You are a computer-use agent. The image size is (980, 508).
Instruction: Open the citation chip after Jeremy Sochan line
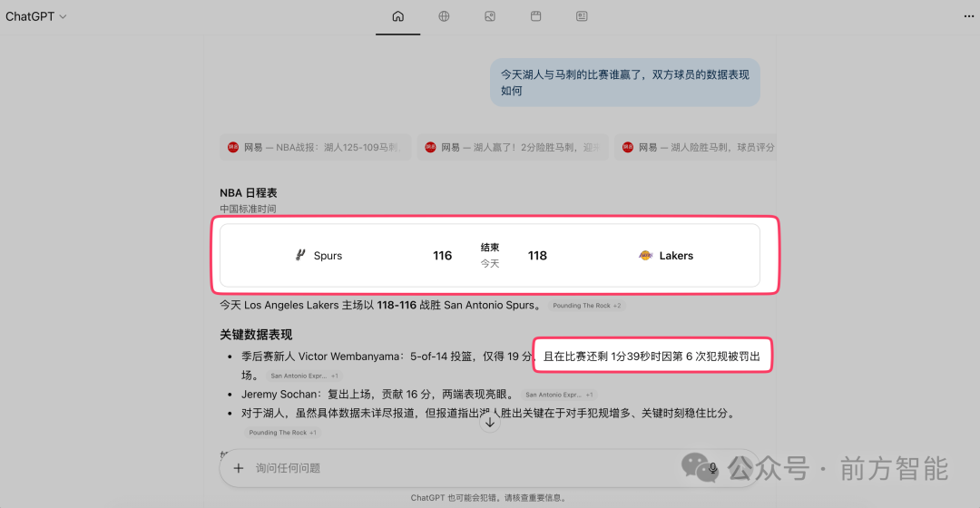560,395
